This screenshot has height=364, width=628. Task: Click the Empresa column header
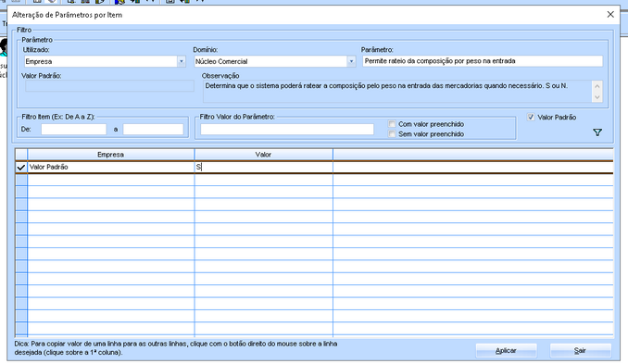click(x=110, y=154)
